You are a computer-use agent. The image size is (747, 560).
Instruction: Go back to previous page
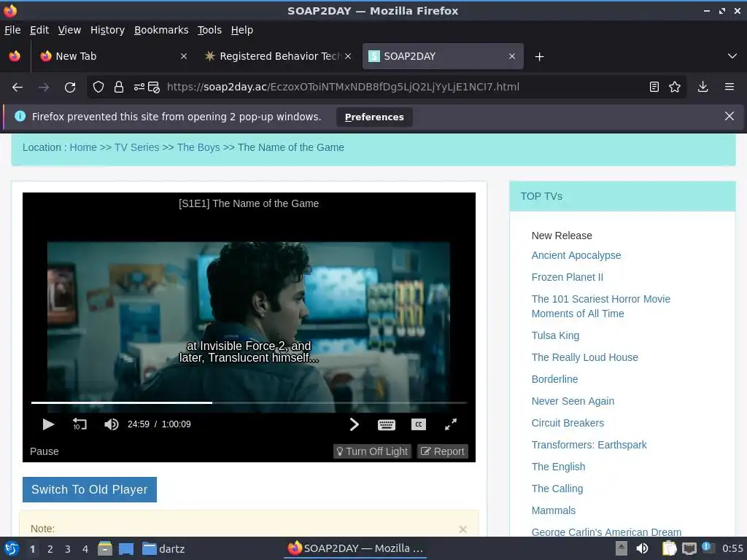18,87
